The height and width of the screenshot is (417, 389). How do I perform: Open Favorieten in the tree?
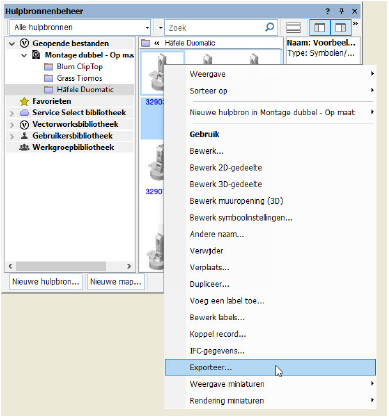(52, 101)
